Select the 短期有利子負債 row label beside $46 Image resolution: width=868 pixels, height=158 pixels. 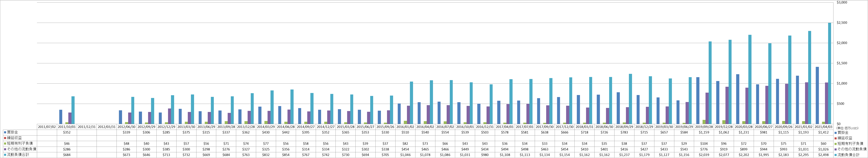(20, 144)
